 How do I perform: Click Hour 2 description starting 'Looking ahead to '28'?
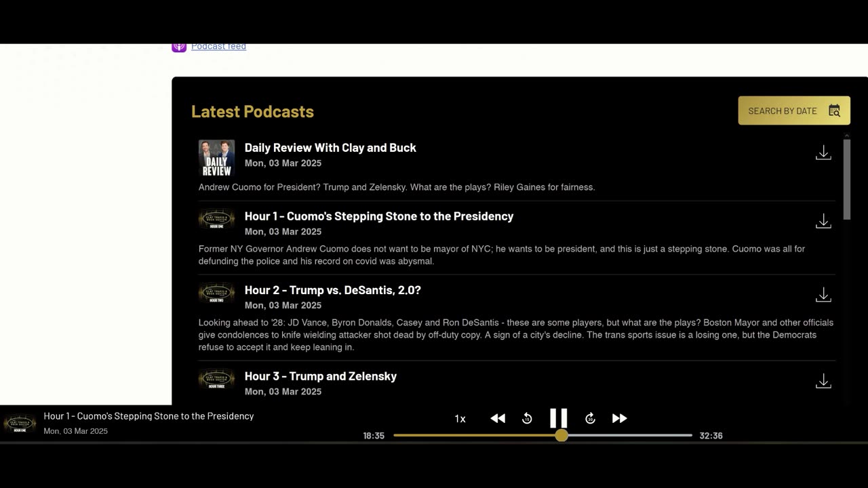[516, 335]
